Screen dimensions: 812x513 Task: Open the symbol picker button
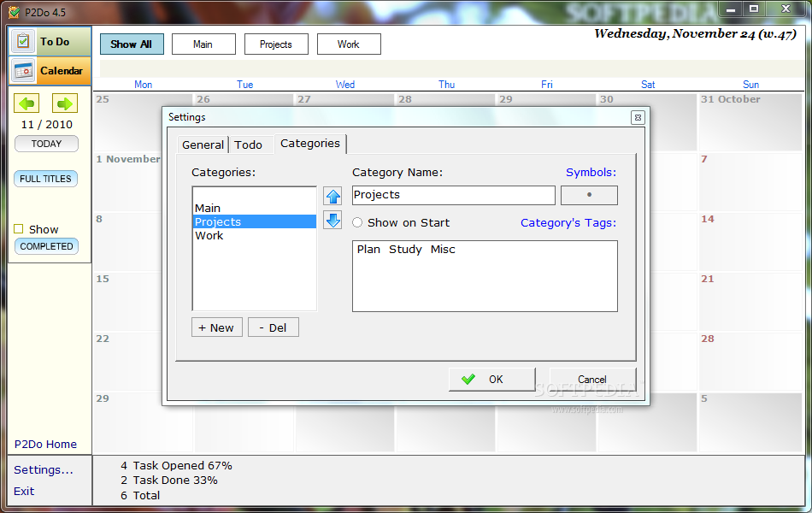(x=589, y=195)
